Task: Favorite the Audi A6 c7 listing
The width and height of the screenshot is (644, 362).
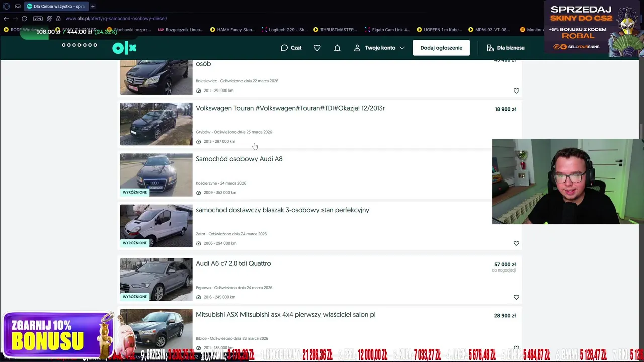Action: [516, 297]
